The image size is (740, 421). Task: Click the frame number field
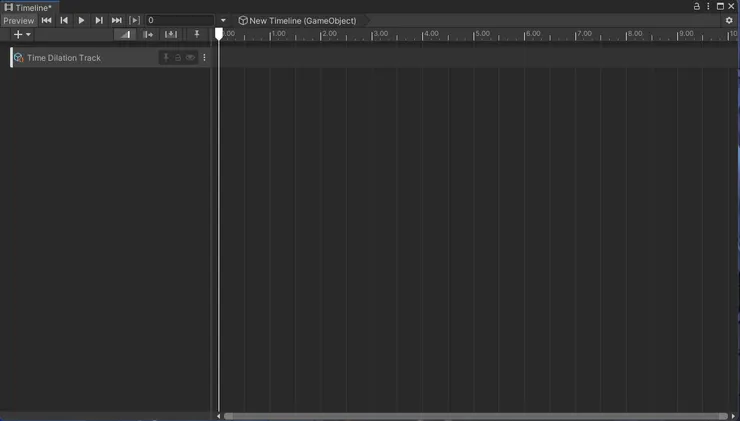point(180,20)
